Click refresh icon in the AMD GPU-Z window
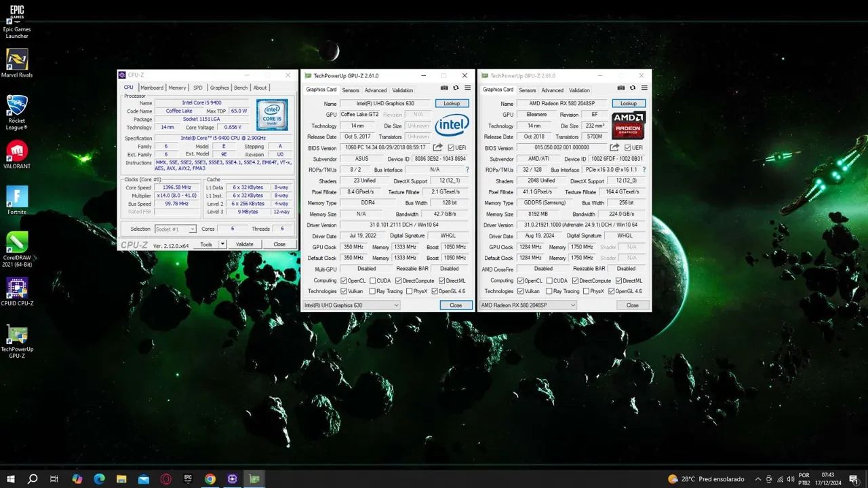The width and height of the screenshot is (868, 488). 633,88
